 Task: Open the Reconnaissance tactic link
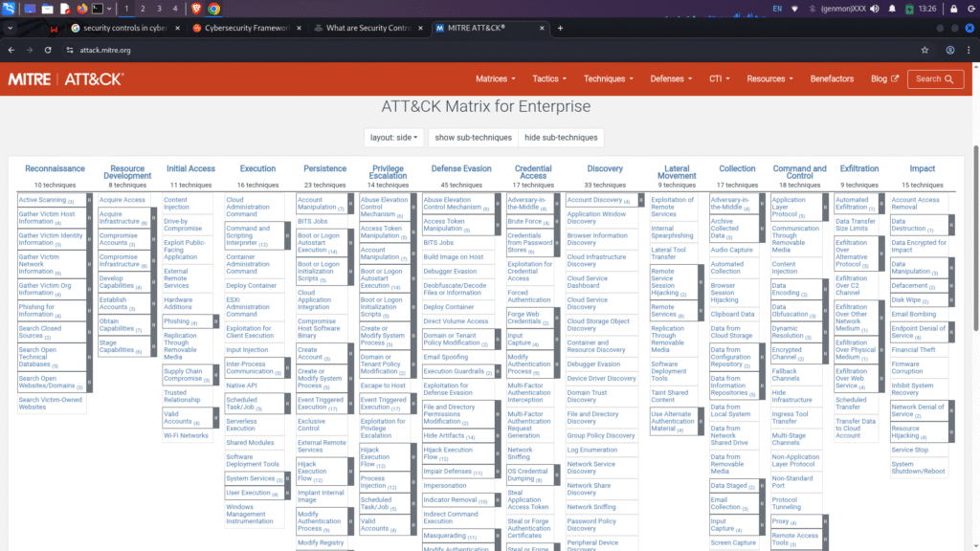tap(55, 168)
